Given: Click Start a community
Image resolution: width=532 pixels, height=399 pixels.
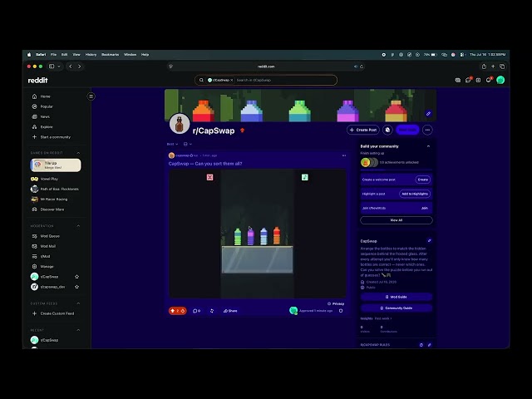Looking at the screenshot, I should (x=52, y=137).
